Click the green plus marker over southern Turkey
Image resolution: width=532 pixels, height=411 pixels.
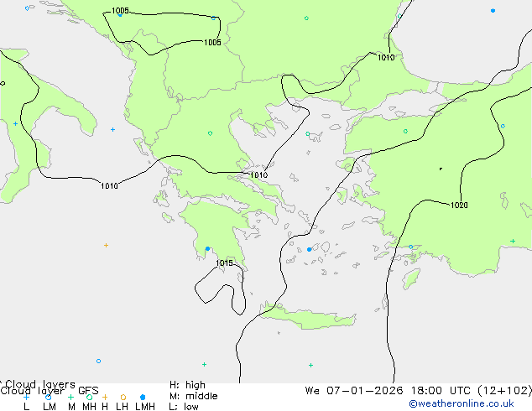513,241
